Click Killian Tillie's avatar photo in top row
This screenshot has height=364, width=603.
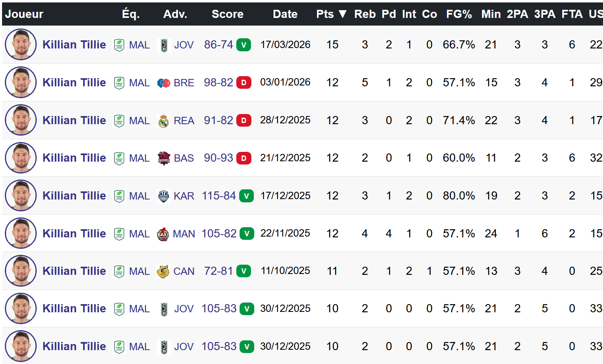point(20,45)
